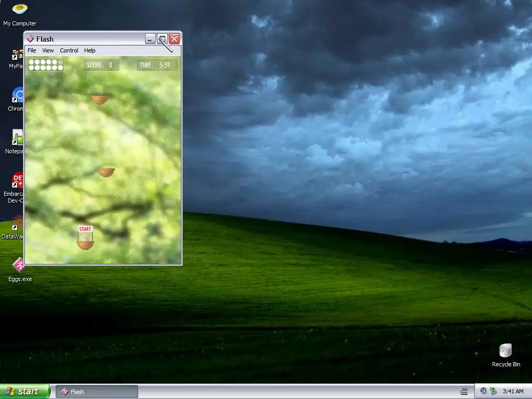Click the middle basket in the game
Screen dimensions: 532x399
(x=106, y=172)
